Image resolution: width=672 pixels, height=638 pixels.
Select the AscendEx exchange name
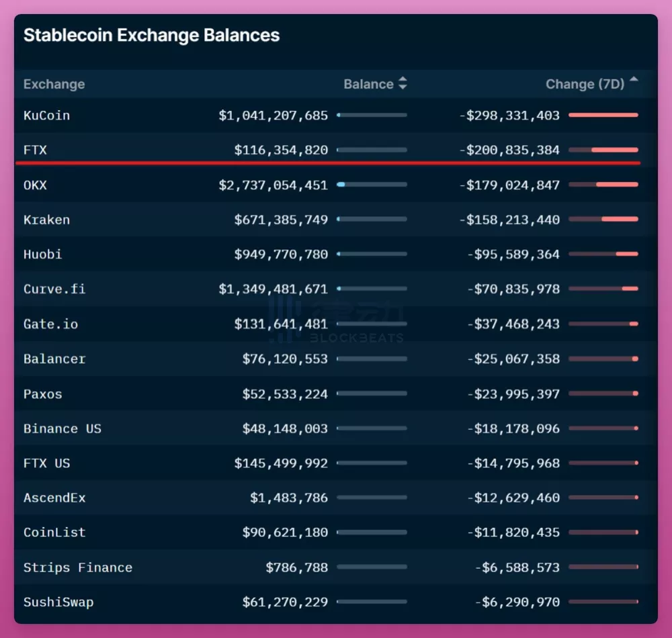55,498
